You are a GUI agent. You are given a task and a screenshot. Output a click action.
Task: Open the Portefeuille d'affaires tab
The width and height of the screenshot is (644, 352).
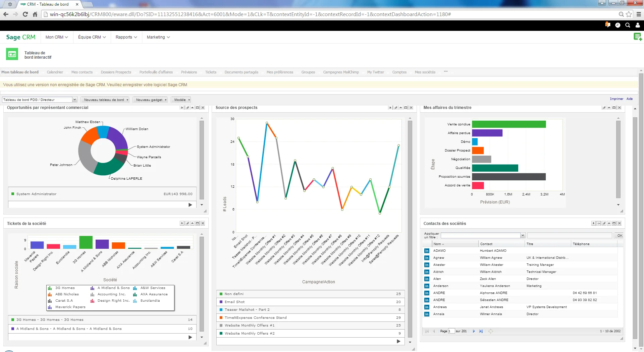[x=156, y=72]
